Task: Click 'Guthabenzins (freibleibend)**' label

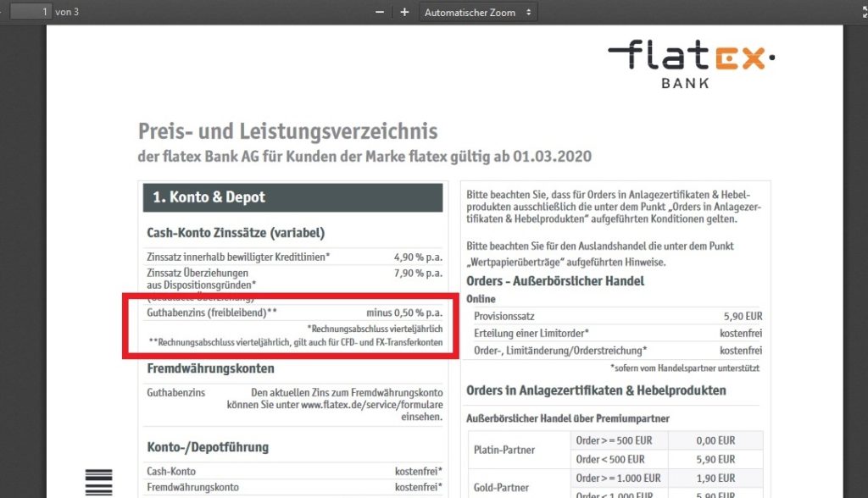Action: tap(212, 313)
